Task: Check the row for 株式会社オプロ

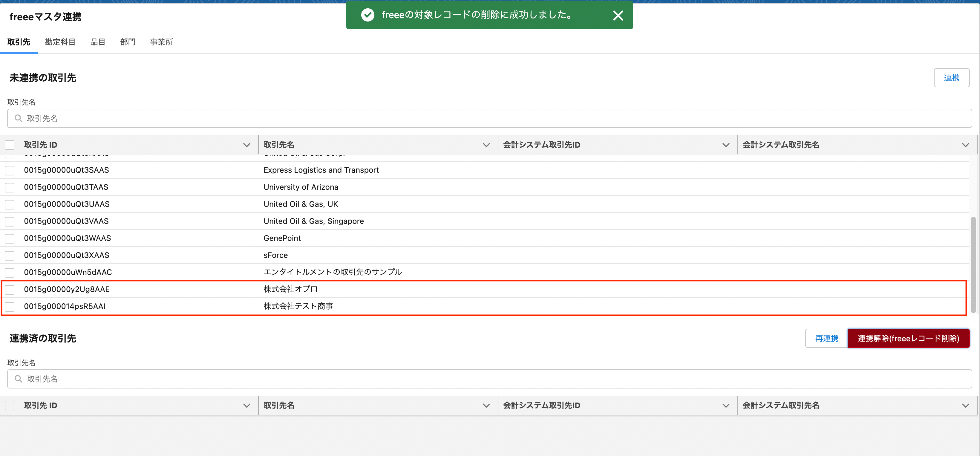Action: [x=10, y=290]
